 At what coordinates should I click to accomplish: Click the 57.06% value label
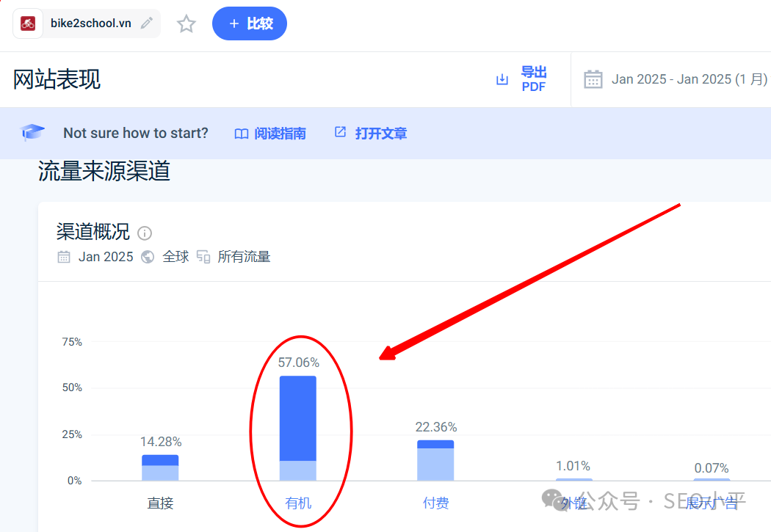coord(298,362)
